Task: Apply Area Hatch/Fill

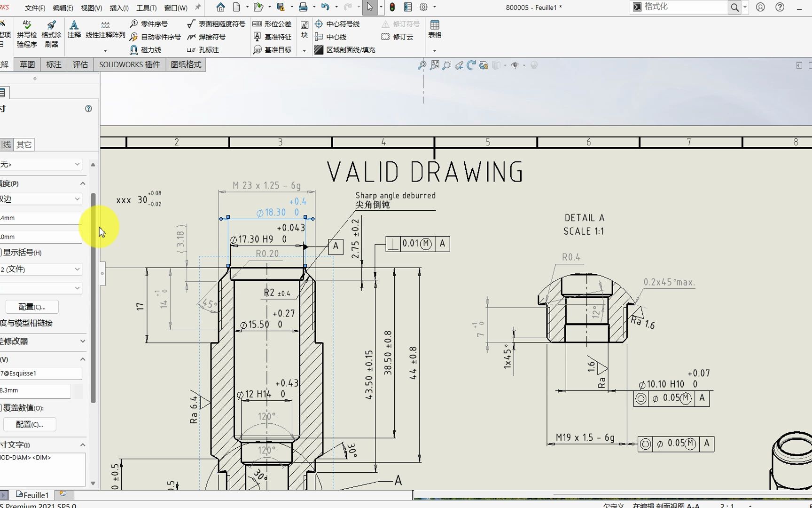Action: click(x=344, y=49)
